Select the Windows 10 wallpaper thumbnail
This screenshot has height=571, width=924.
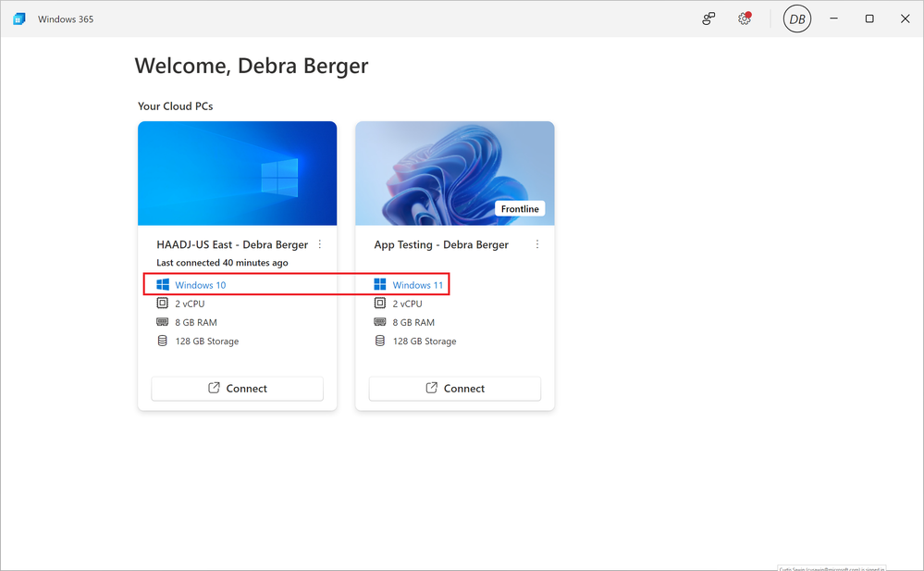237,173
